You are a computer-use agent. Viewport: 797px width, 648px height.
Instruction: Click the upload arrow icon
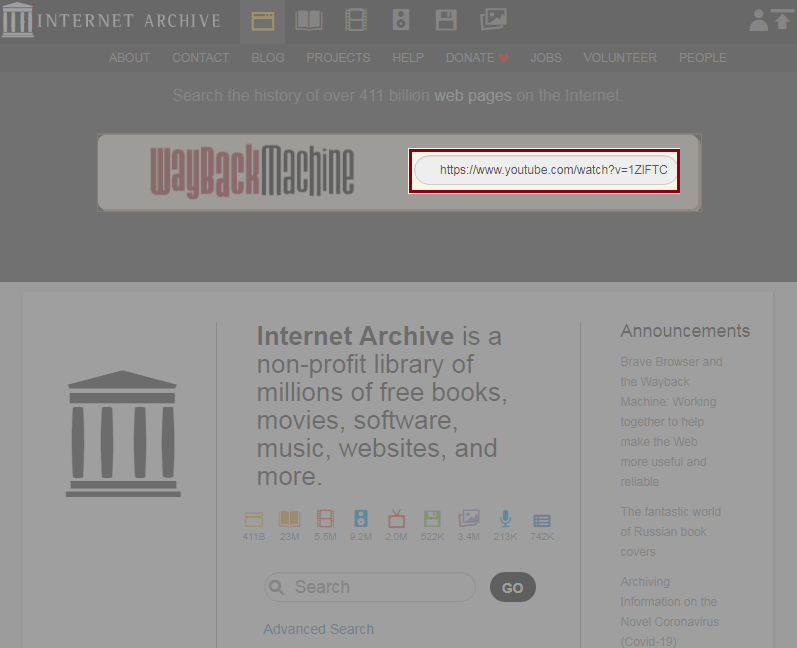(x=783, y=20)
